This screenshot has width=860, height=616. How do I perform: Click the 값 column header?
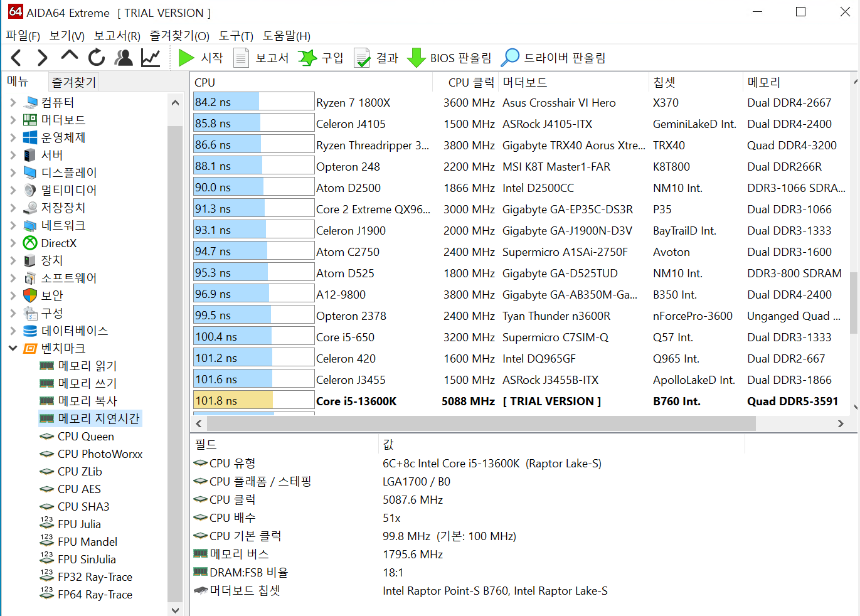561,444
